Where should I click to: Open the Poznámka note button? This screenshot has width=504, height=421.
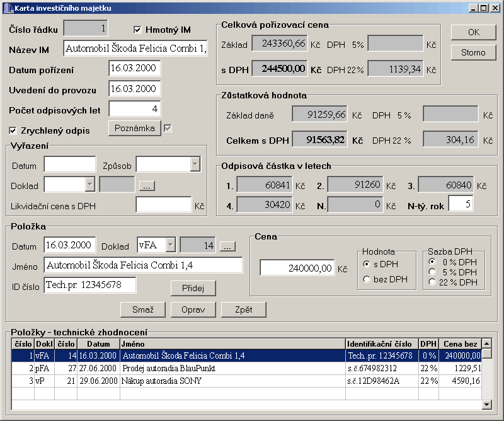point(135,129)
